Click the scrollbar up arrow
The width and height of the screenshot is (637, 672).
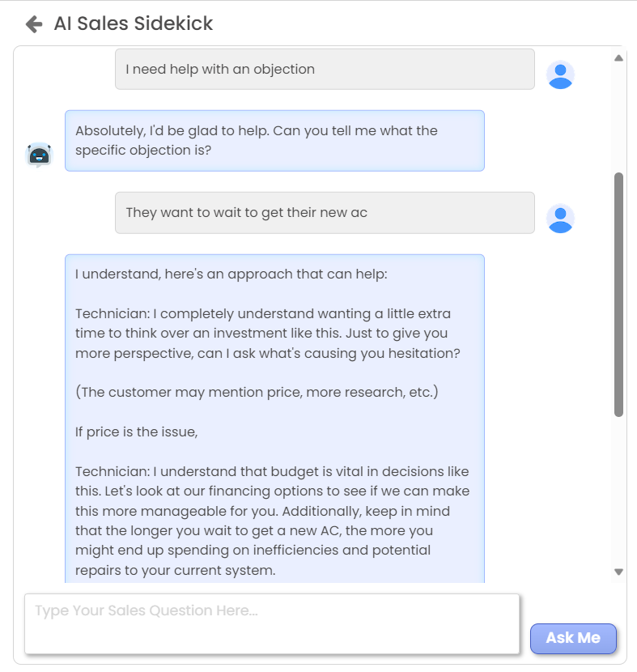[618, 57]
